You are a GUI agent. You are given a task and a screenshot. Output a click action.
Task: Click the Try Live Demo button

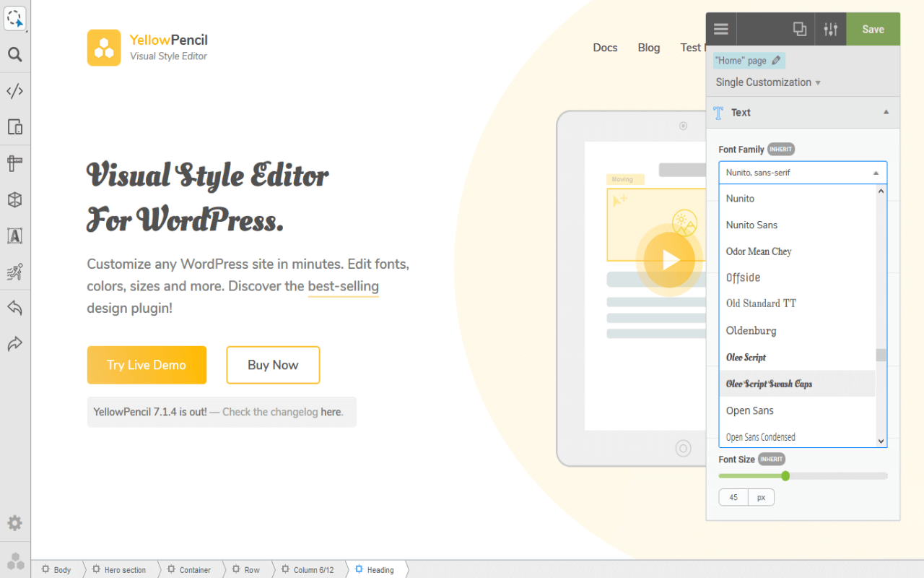click(x=147, y=365)
